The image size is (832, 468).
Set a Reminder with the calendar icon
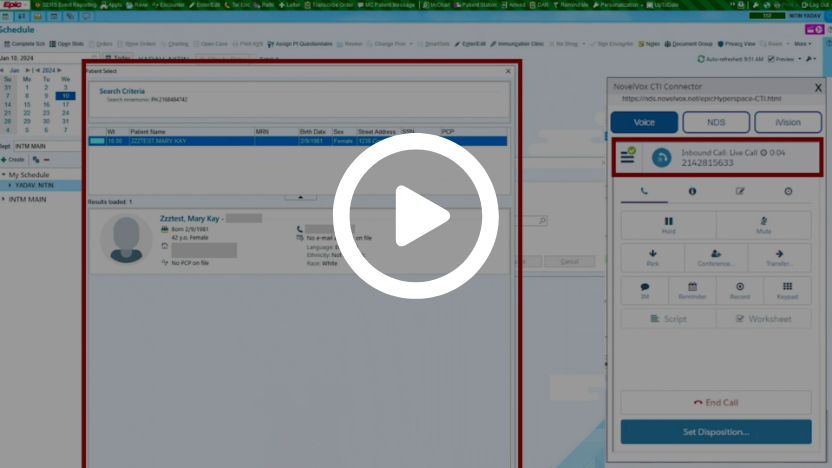coord(692,290)
